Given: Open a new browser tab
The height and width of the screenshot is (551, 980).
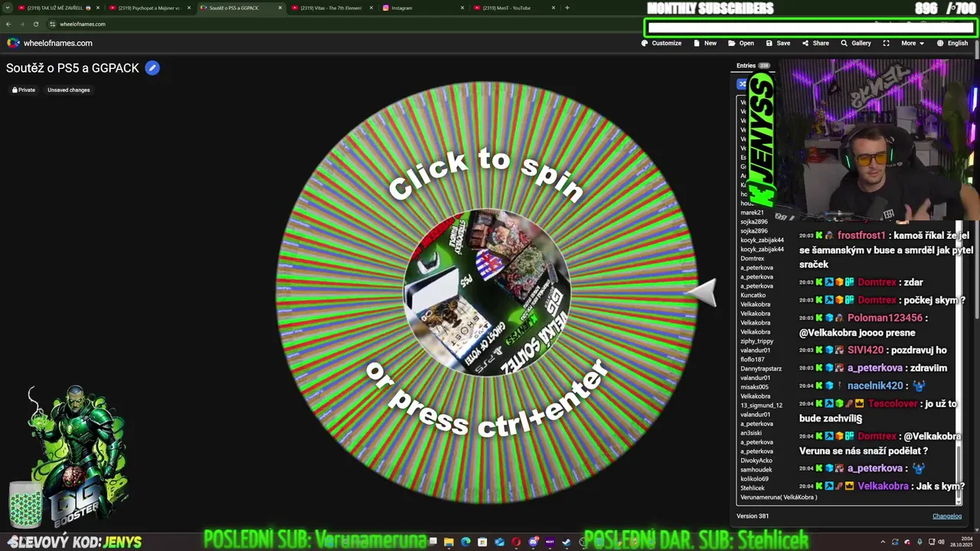Looking at the screenshot, I should coord(567,8).
